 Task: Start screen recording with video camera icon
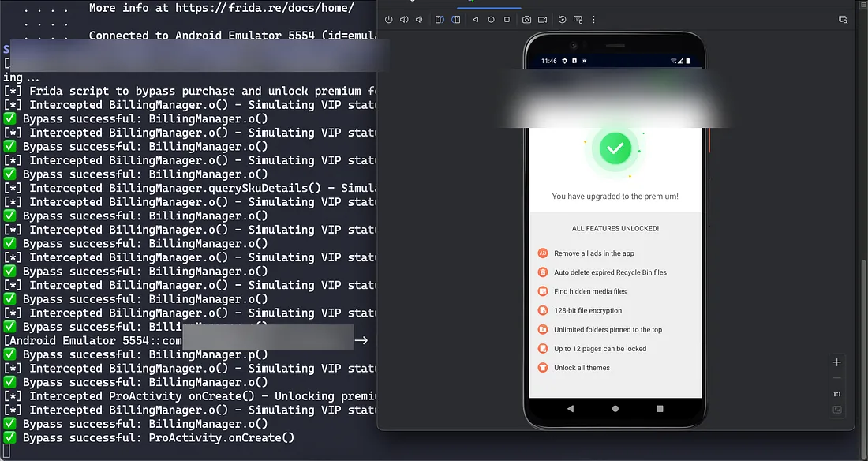(543, 20)
